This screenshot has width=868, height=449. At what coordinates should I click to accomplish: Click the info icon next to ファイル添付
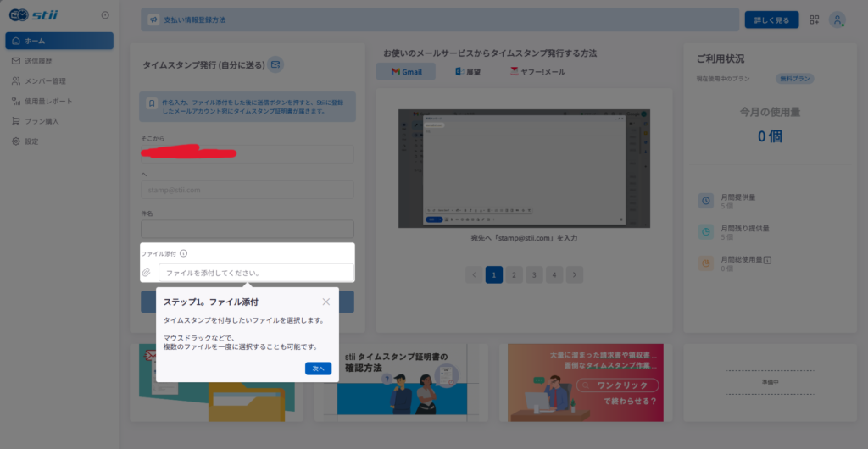(184, 254)
